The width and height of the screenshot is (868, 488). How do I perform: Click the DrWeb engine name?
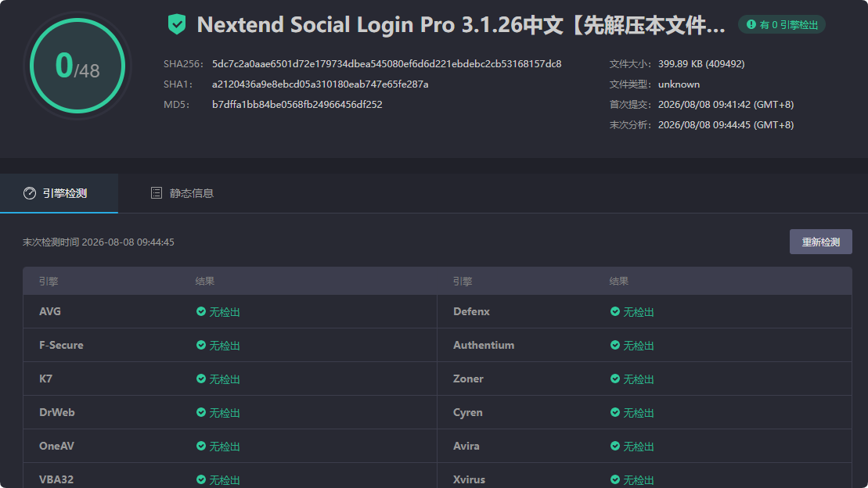coord(56,413)
